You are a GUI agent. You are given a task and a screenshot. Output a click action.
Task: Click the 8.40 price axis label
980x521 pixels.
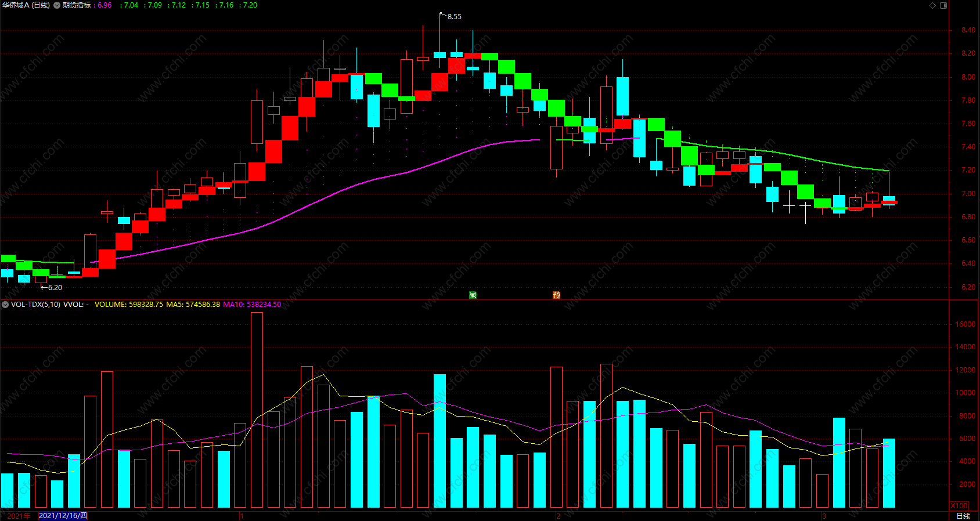click(x=968, y=30)
